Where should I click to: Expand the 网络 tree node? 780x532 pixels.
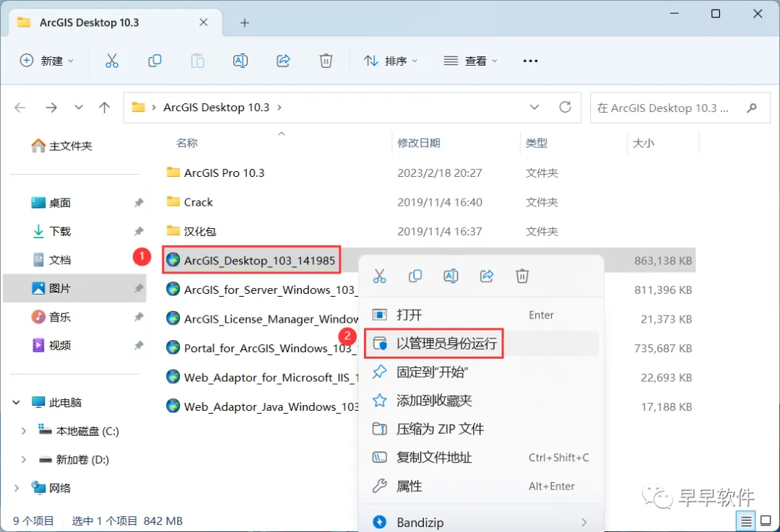coord(17,488)
